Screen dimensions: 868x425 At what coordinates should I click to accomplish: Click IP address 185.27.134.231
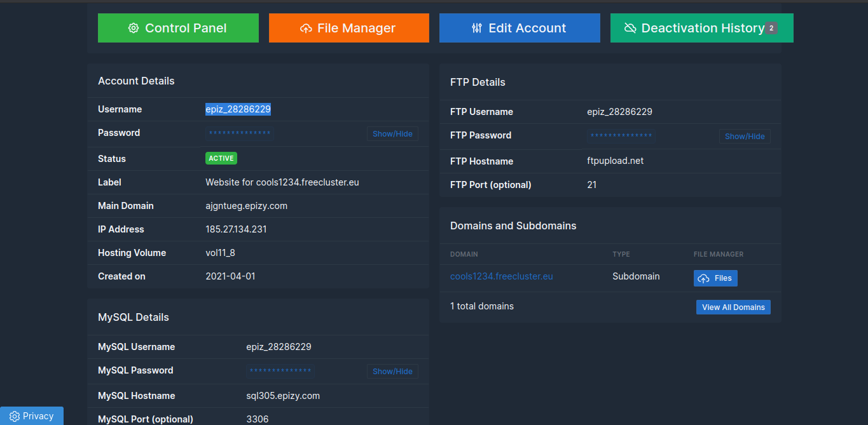click(x=236, y=229)
